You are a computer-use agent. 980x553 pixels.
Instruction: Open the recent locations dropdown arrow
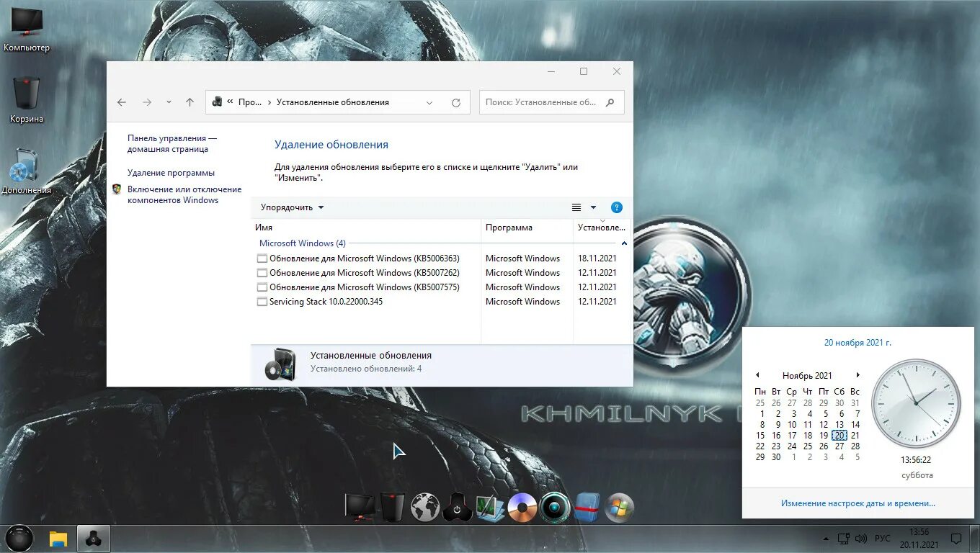coord(169,102)
